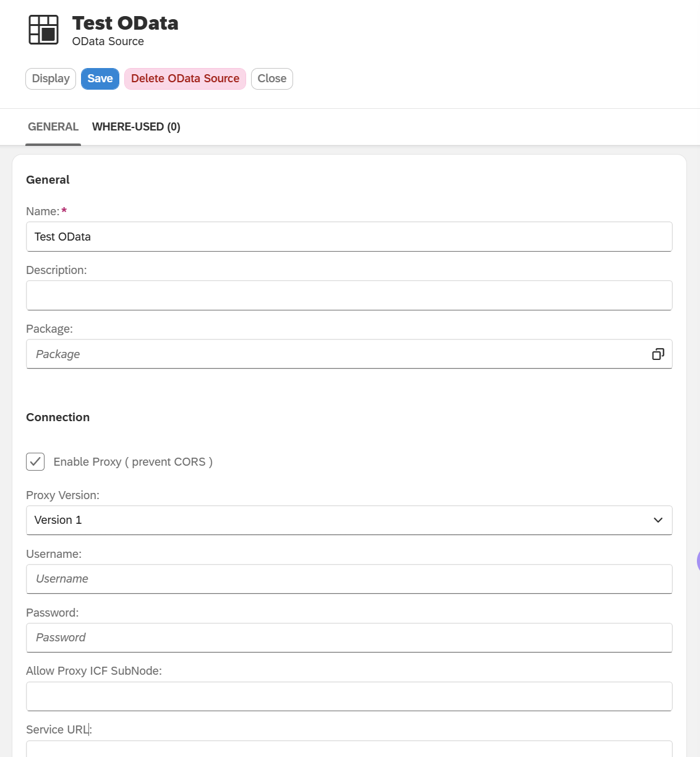700x757 pixels.
Task: Open Version 1 selection chevron
Action: click(657, 520)
